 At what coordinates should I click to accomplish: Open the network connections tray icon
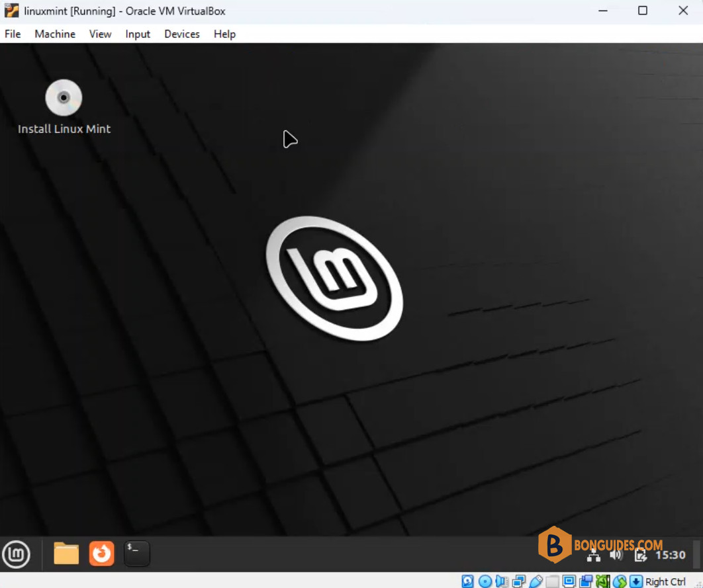click(594, 556)
